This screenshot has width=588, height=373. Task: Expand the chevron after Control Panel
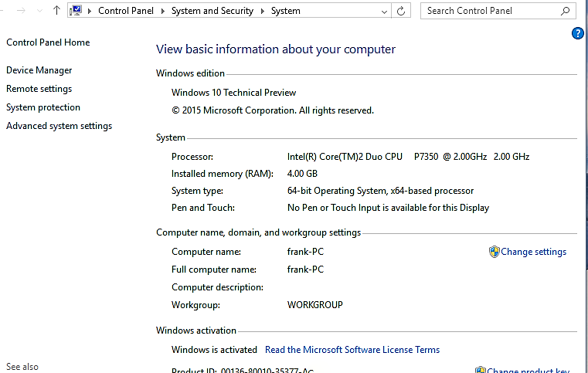click(x=163, y=11)
